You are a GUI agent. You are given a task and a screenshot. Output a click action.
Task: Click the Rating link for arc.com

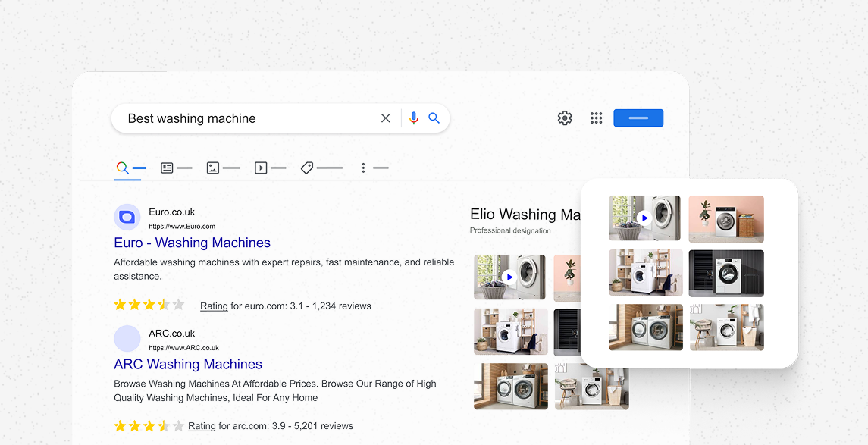coord(202,426)
